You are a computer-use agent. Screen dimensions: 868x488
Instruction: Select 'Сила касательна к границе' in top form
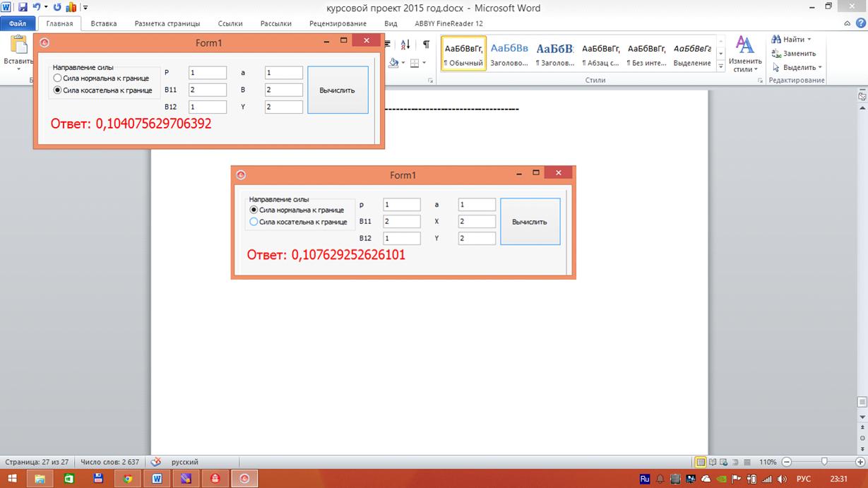pos(58,90)
